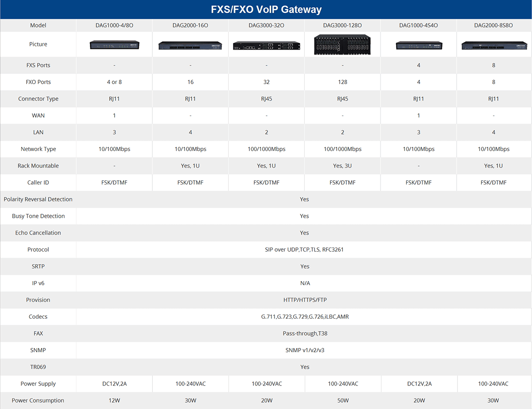This screenshot has height=409, width=532.
Task: Select the DAG1000-4/8O model name
Action: pos(114,26)
